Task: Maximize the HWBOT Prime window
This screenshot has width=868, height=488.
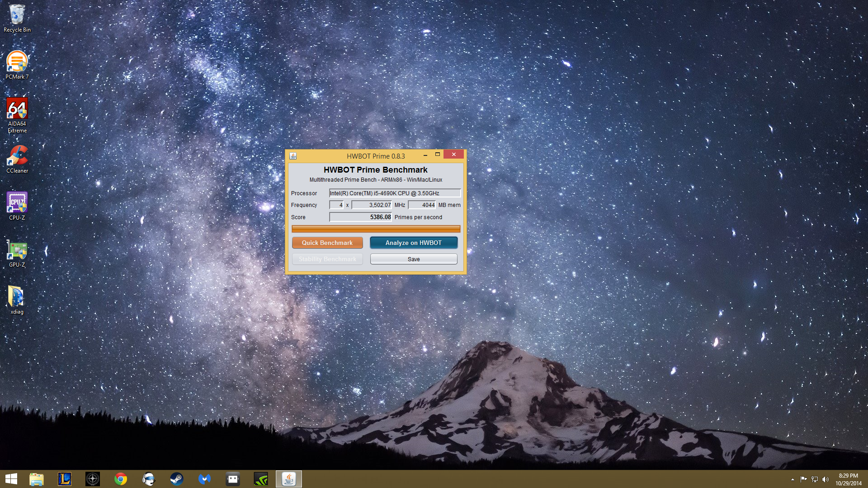Action: point(438,155)
